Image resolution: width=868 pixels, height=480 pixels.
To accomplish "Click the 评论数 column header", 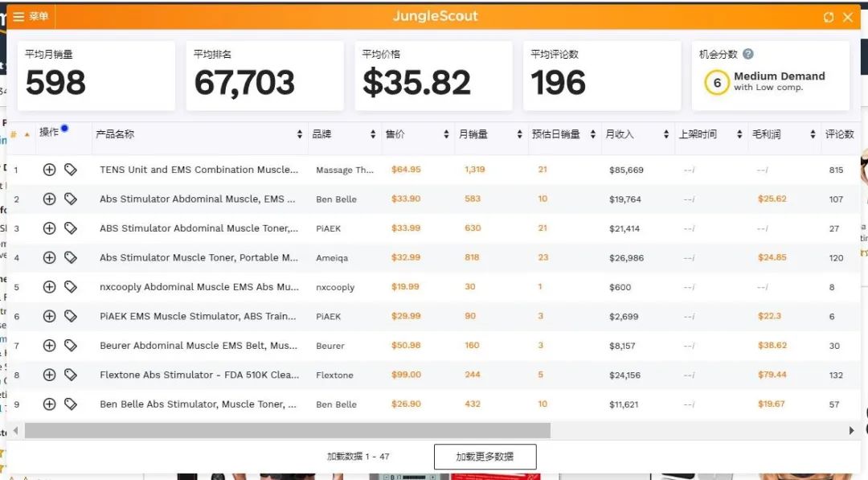I will pos(840,134).
